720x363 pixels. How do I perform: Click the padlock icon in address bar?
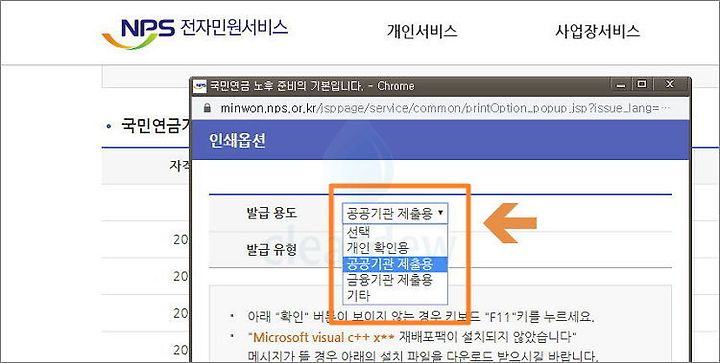pyautogui.click(x=207, y=108)
